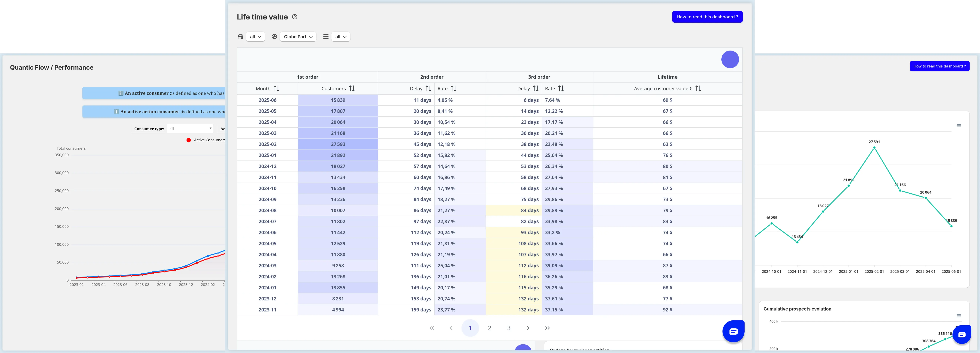980x353 pixels.
Task: Click the info icon in active action consumer banner
Action: click(117, 112)
